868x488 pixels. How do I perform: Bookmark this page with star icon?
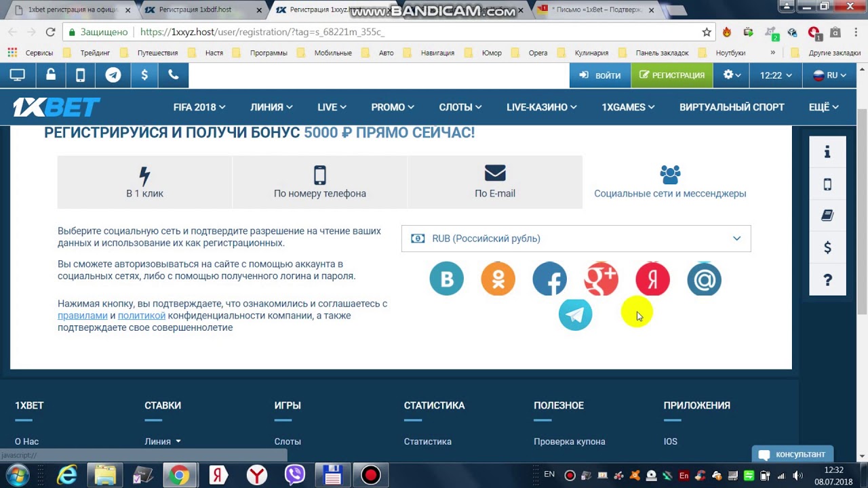pos(707,32)
